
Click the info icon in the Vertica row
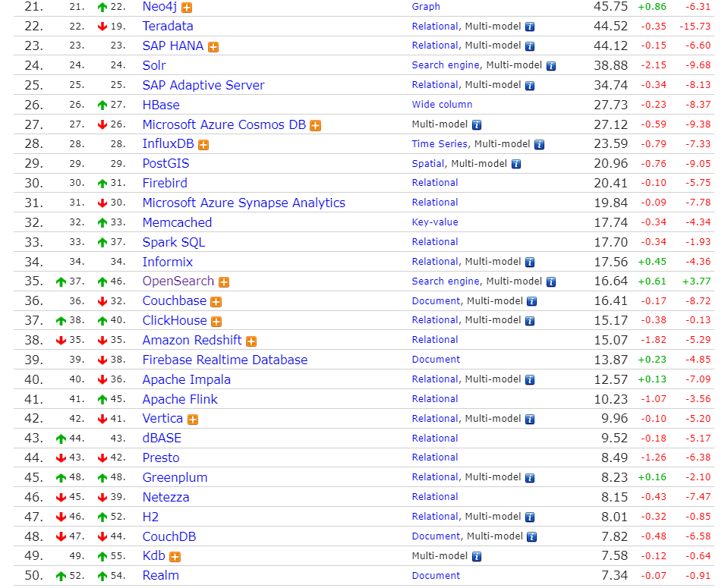pos(530,420)
